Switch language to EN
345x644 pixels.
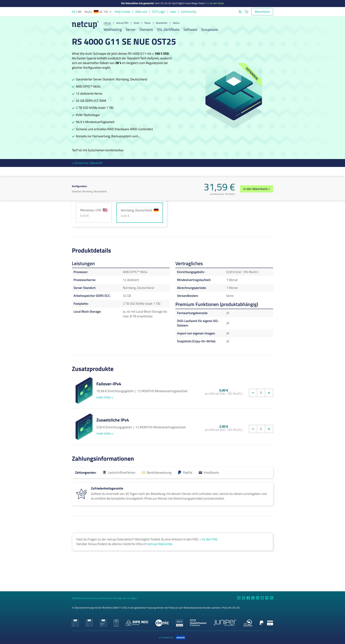(73, 12)
